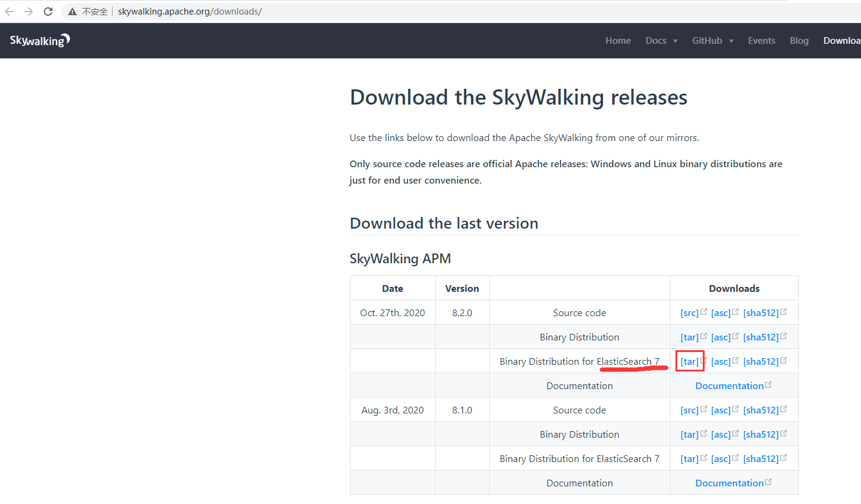Open 8.2.0 Binary Distribution [asc]

(721, 337)
